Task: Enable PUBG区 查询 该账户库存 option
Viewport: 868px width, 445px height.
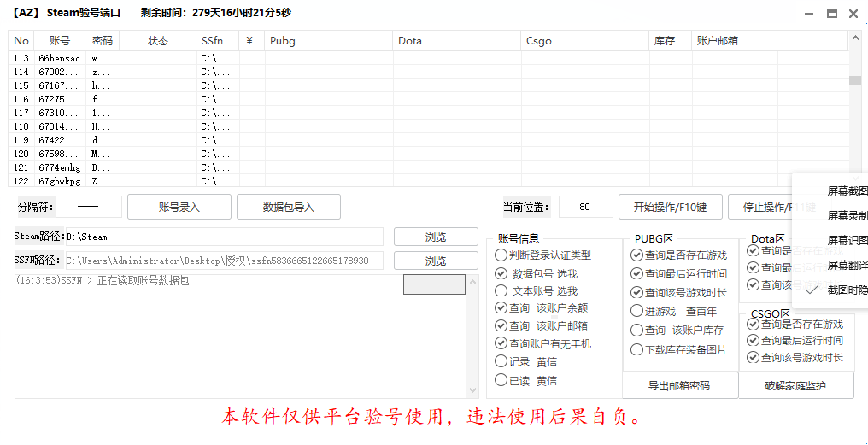Action: (x=677, y=330)
